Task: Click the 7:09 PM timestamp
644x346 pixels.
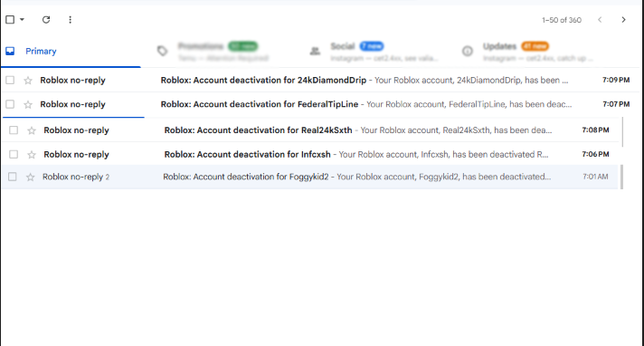Action: tap(616, 80)
